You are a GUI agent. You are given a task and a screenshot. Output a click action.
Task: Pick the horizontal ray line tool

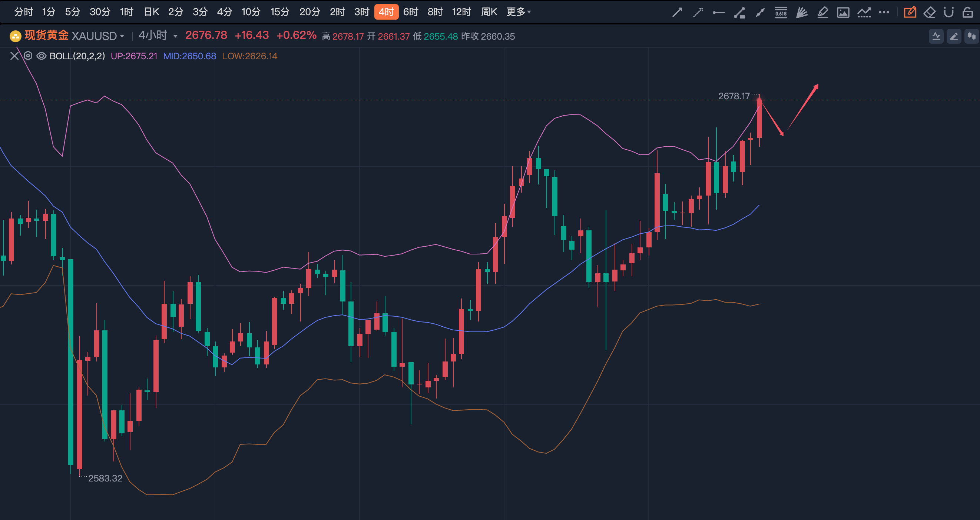(718, 13)
